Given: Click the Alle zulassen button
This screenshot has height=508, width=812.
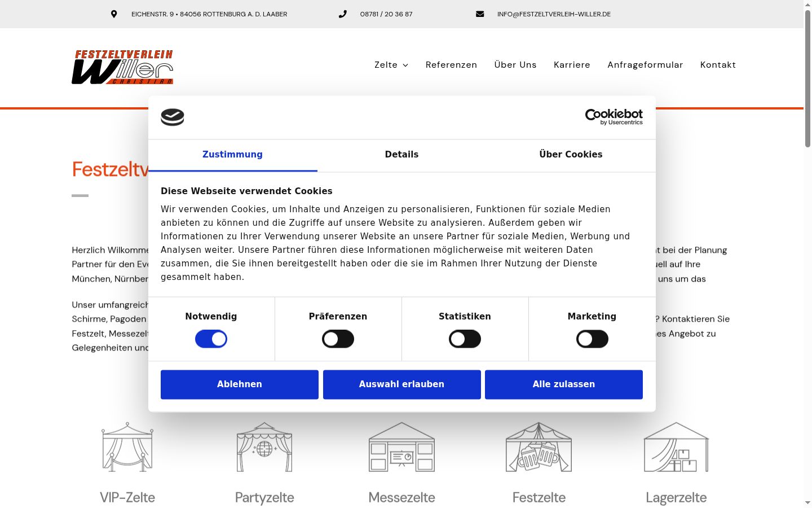Looking at the screenshot, I should tap(564, 384).
